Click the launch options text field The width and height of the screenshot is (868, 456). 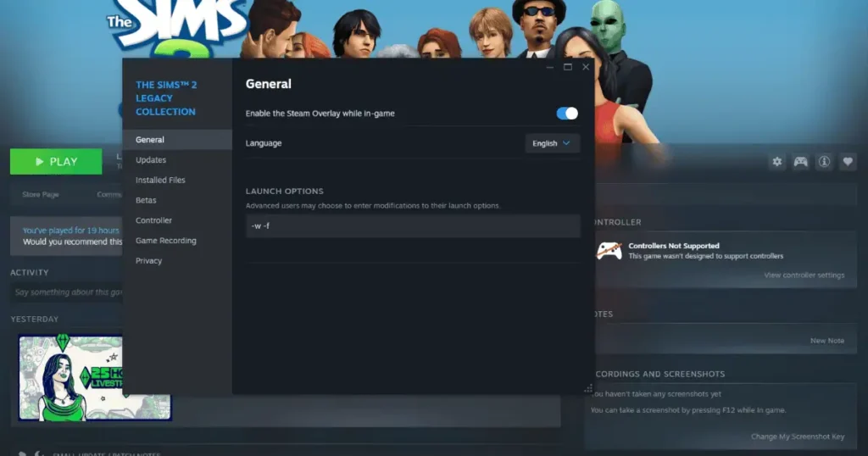coord(413,225)
